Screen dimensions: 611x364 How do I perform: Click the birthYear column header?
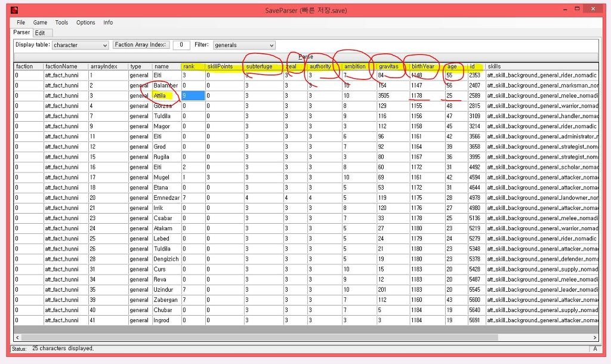click(427, 66)
